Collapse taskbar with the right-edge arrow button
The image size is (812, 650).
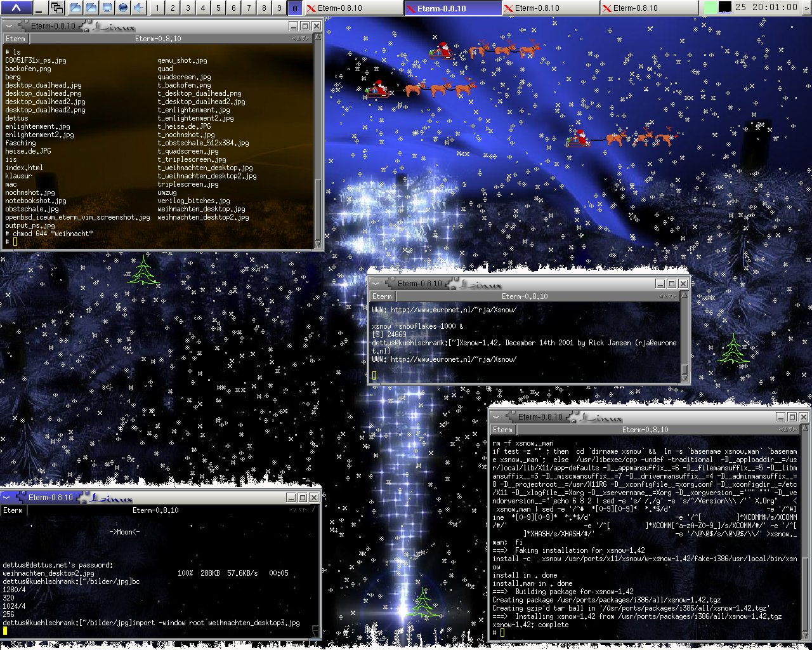808,8
